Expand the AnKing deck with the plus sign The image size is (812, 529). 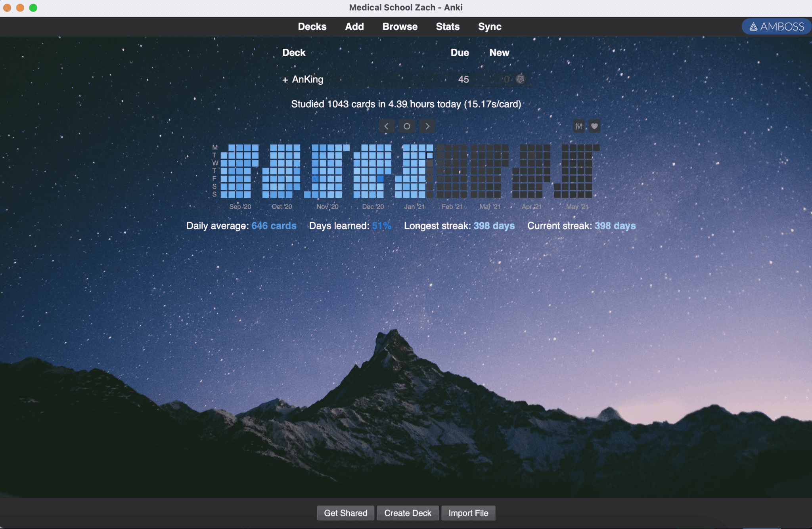click(285, 80)
